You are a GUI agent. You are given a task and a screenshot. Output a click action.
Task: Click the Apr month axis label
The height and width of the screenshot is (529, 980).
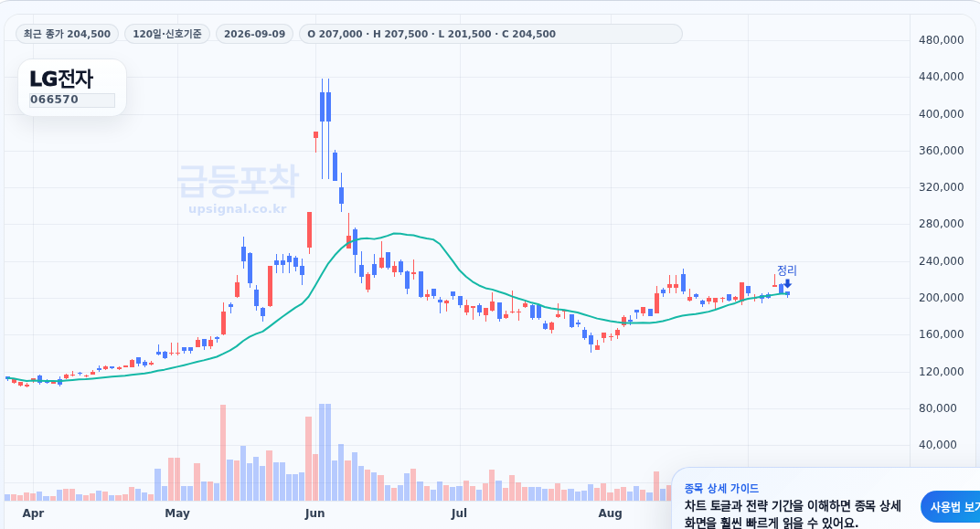[33, 513]
